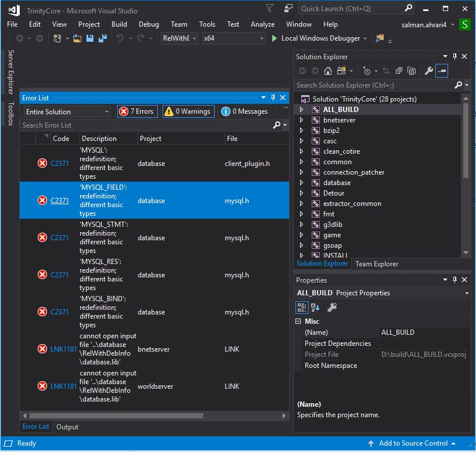The width and height of the screenshot is (476, 452).
Task: Click the Redo toolbar icon
Action: tap(140, 38)
